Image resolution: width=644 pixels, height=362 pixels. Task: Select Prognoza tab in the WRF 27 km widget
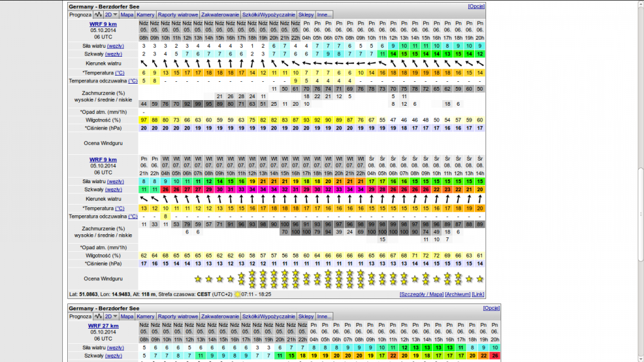click(80, 316)
